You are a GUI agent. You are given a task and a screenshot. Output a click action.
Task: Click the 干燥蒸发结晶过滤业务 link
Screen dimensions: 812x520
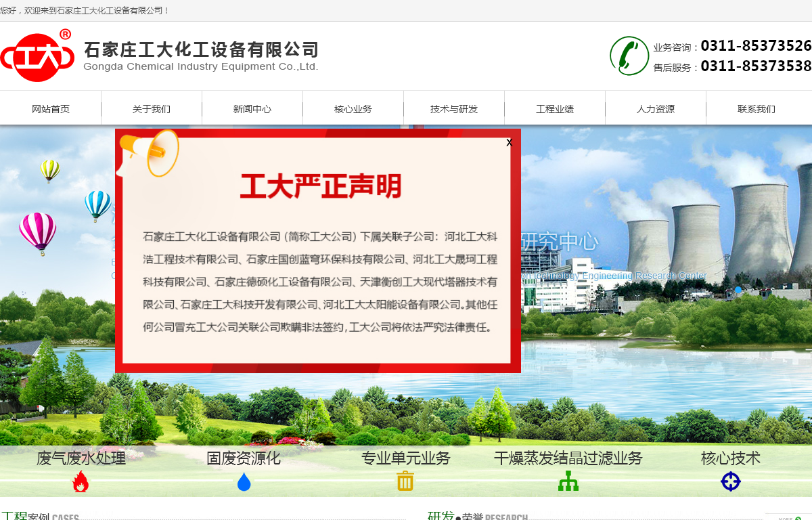coord(568,458)
